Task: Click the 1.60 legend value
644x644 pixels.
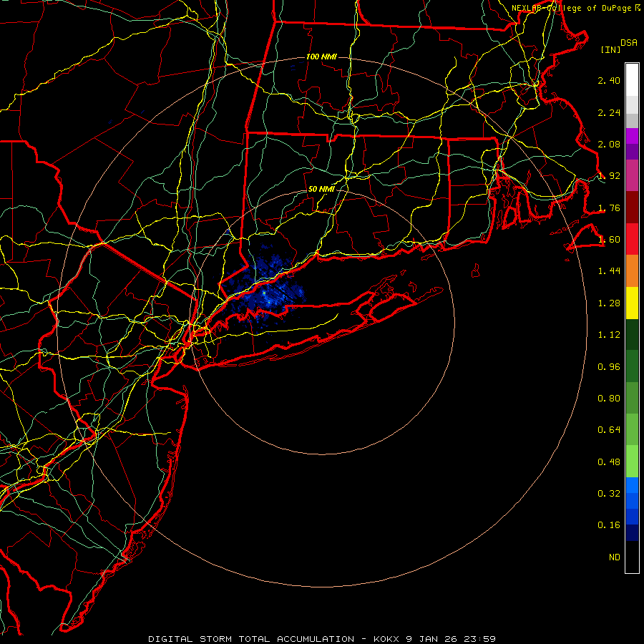Action: coord(609,240)
